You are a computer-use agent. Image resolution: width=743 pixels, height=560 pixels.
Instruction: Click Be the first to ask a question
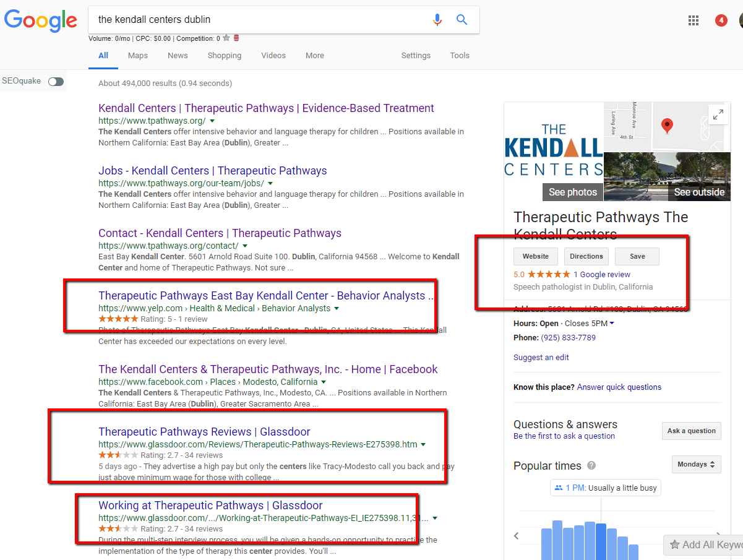pos(564,436)
